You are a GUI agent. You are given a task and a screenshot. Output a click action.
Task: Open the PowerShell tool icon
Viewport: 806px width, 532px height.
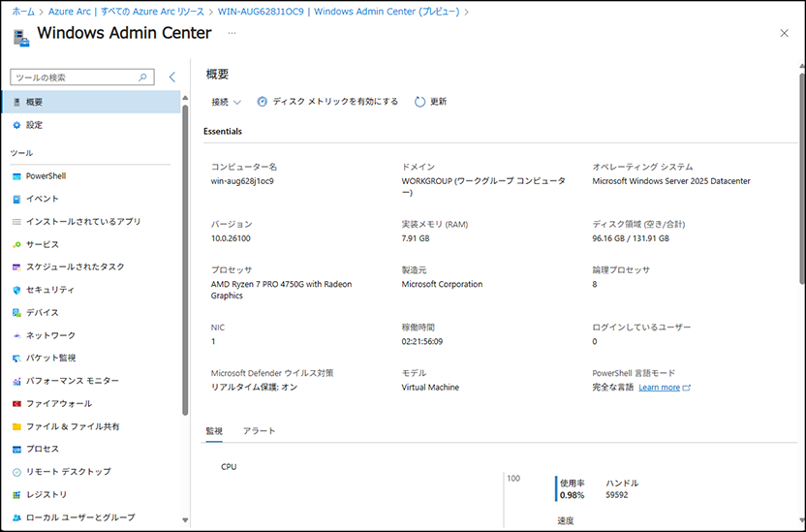click(x=17, y=176)
